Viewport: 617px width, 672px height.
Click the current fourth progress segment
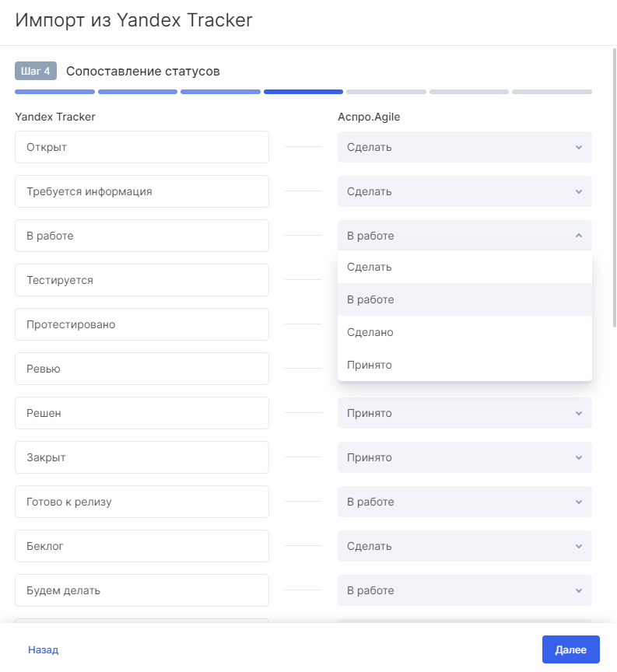pos(303,92)
